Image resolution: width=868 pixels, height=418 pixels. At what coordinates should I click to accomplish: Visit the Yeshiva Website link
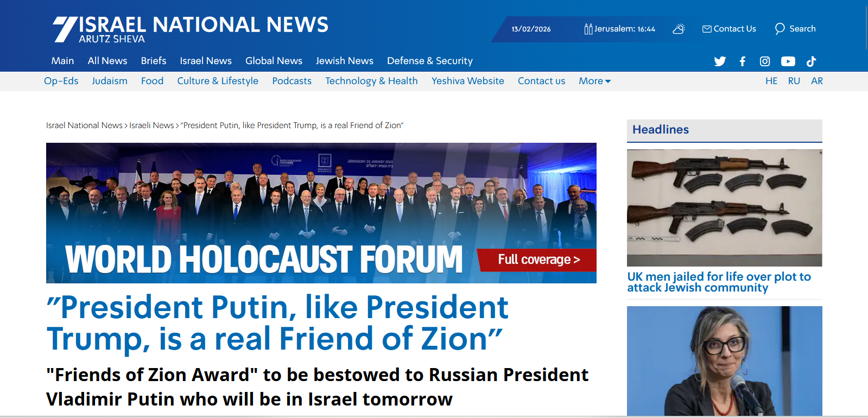click(x=468, y=81)
